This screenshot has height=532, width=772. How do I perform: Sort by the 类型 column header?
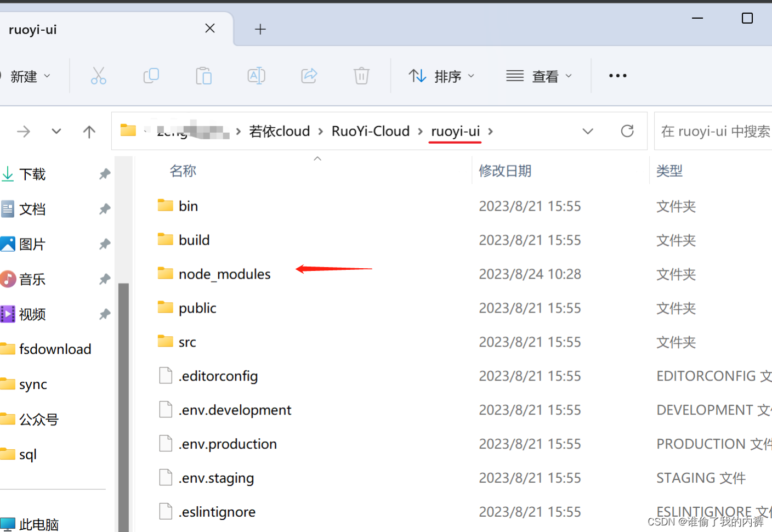click(669, 171)
